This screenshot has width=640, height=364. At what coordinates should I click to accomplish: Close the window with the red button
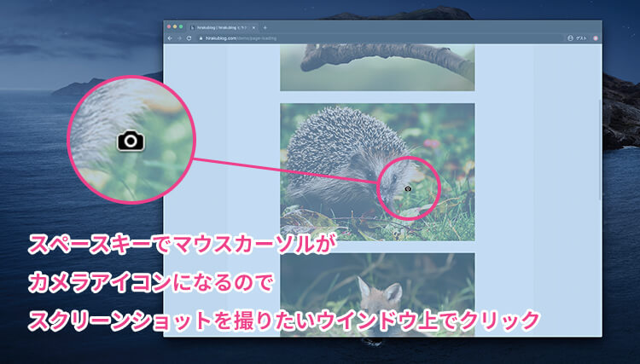(x=169, y=27)
